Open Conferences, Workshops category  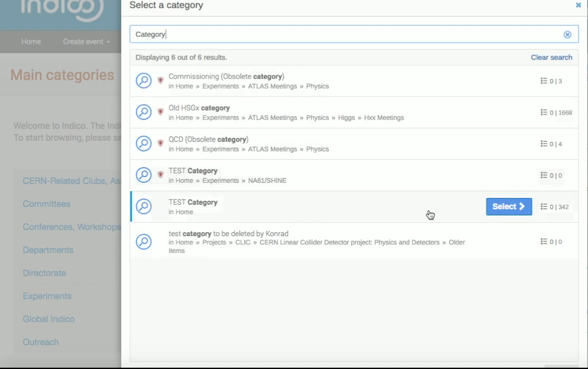(72, 227)
